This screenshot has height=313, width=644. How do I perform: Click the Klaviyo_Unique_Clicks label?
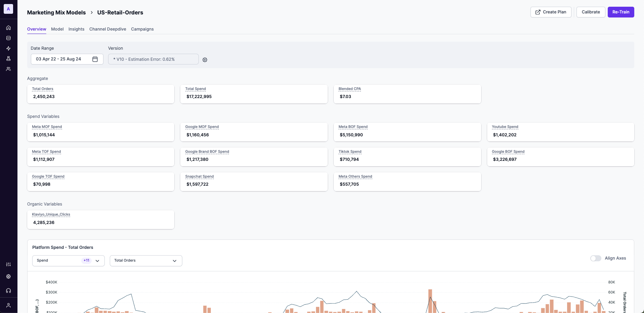[51, 215]
